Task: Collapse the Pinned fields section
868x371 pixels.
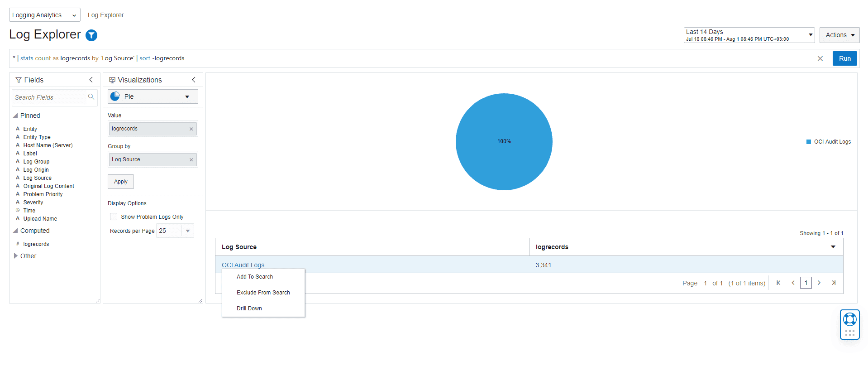Action: click(16, 116)
